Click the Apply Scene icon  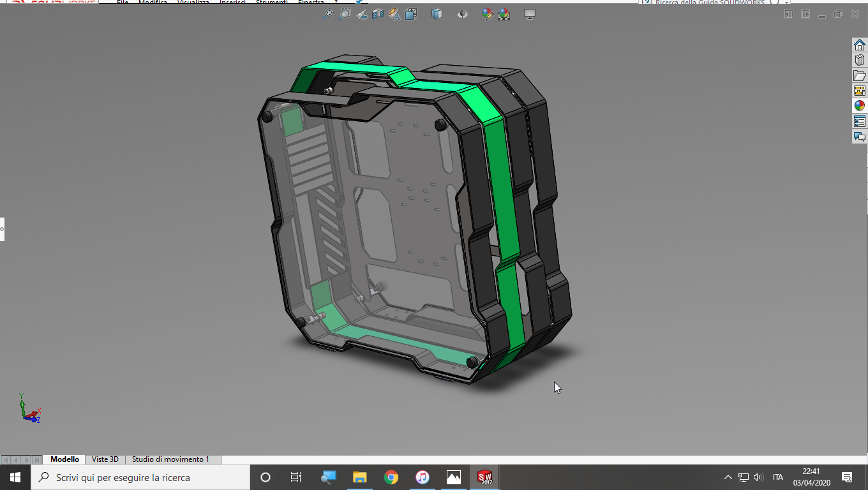pos(504,14)
